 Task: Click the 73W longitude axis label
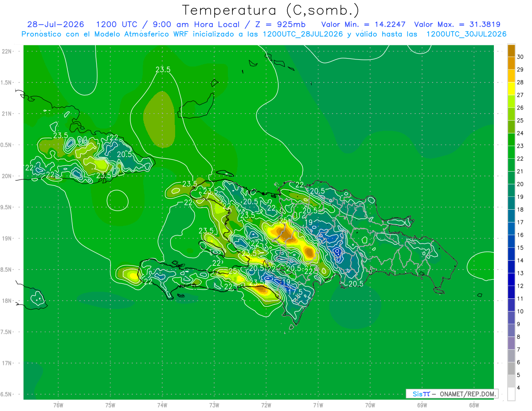[x=214, y=405]
